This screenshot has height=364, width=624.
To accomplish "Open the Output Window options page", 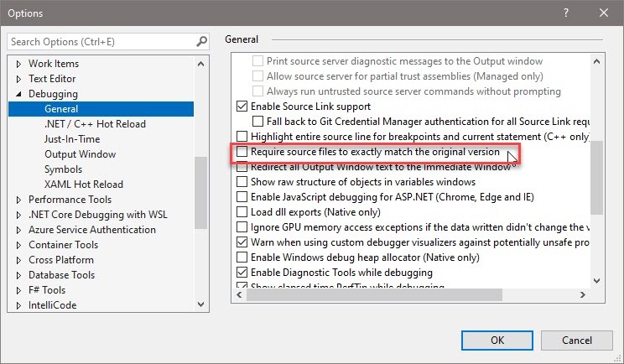I will point(81,154).
